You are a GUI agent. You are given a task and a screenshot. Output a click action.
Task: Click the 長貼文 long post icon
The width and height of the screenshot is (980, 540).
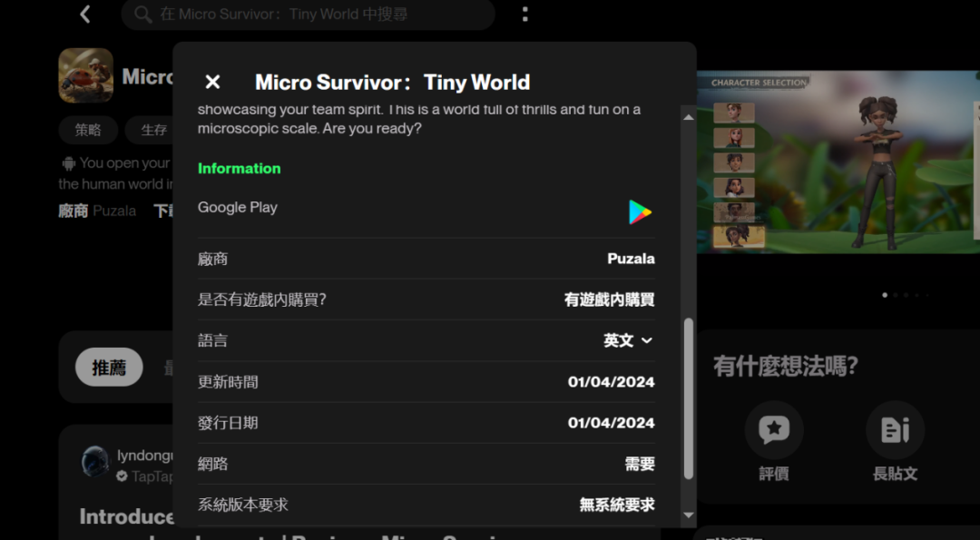point(895,429)
